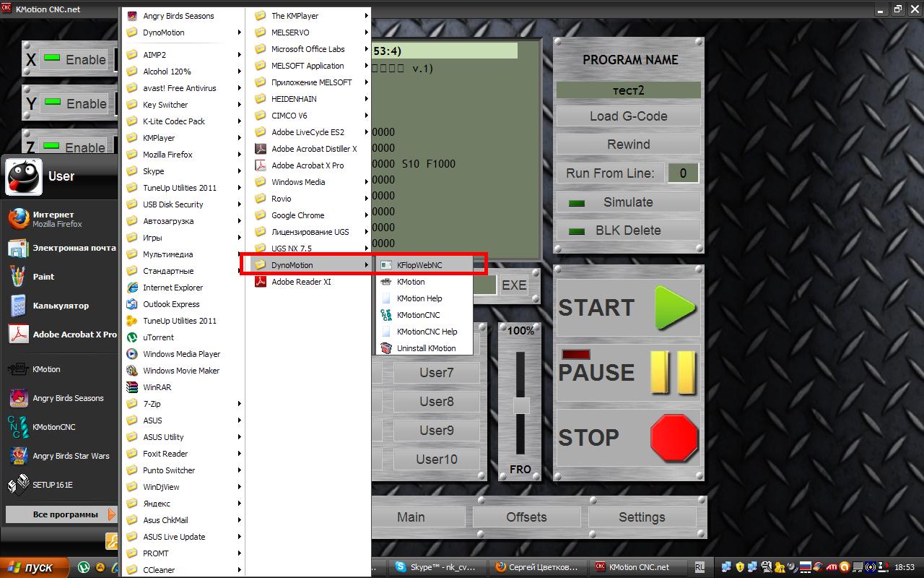Screen dimensions: 924x578
Task: Go to the Main screen
Action: 419,517
